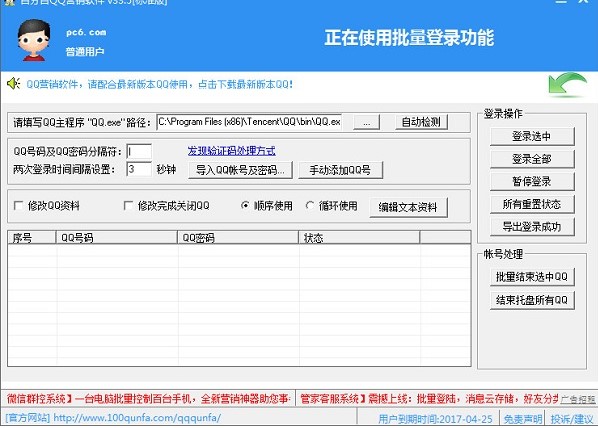The height and width of the screenshot is (428, 598).
Task: Click the 广告招租 link
Action: click(577, 400)
